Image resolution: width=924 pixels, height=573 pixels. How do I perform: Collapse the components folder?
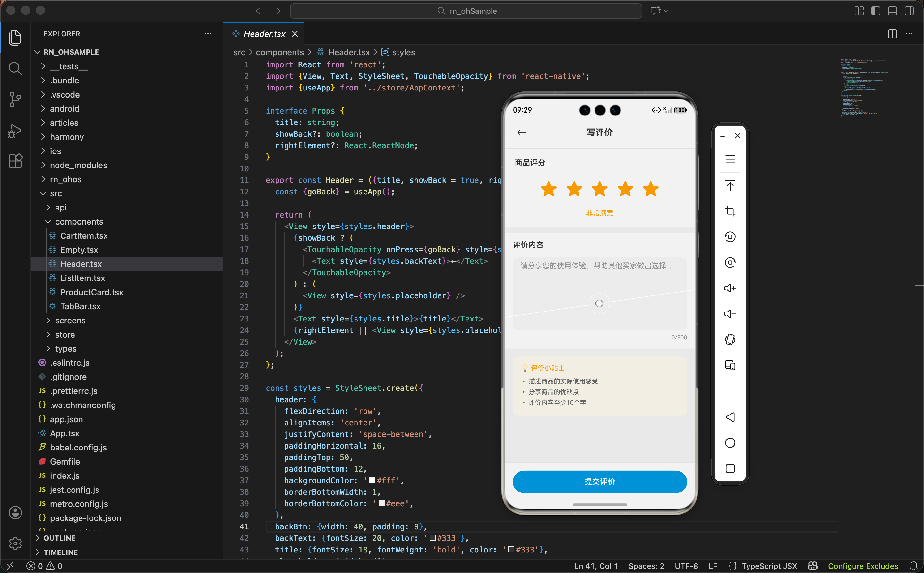[x=79, y=221]
